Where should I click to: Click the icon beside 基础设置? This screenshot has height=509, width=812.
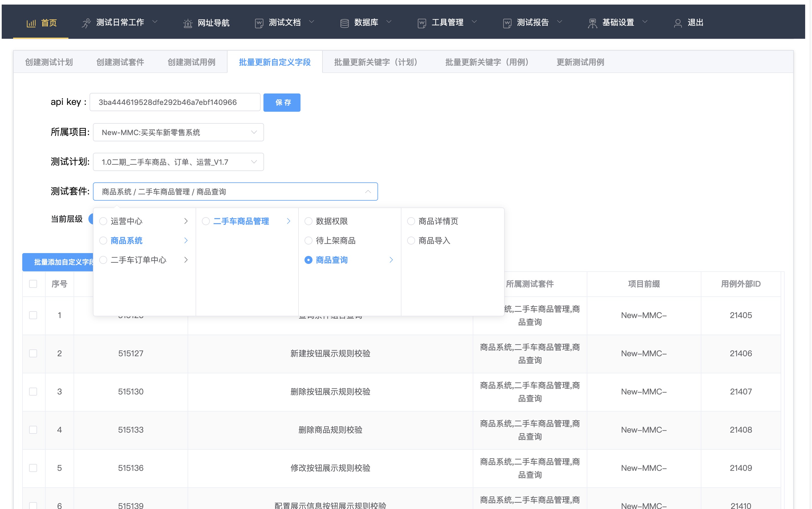[592, 23]
